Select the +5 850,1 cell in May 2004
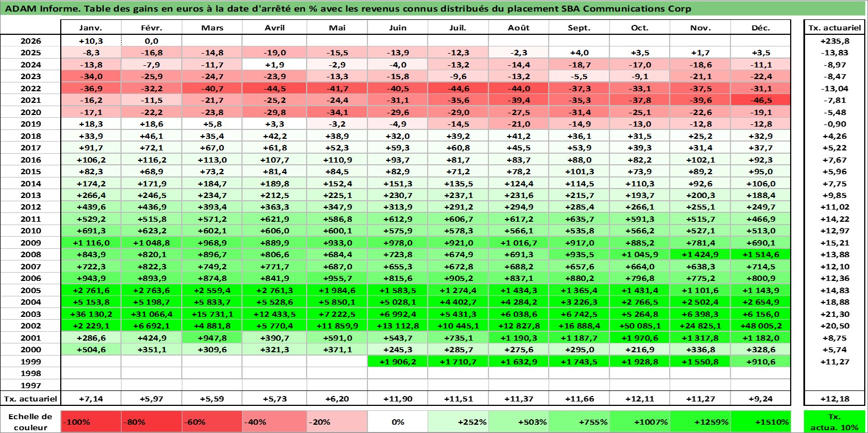This screenshot has height=433, width=868. tap(337, 302)
